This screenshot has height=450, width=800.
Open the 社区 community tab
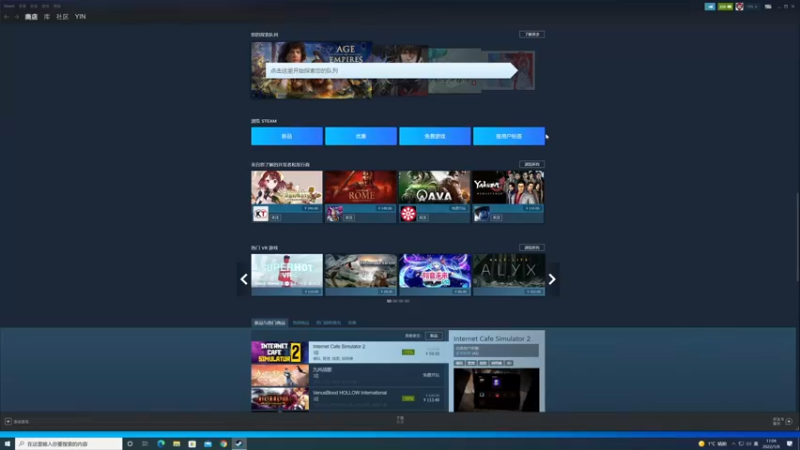tap(62, 17)
